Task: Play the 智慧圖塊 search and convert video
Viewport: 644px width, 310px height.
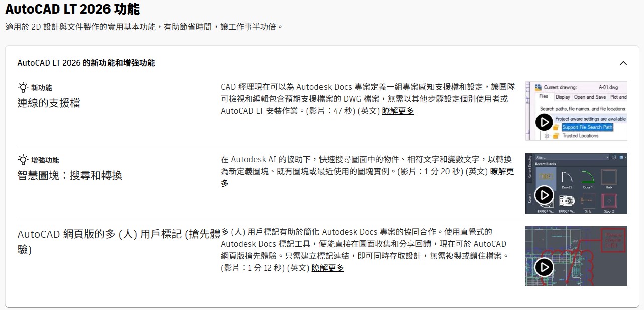Action: point(544,195)
